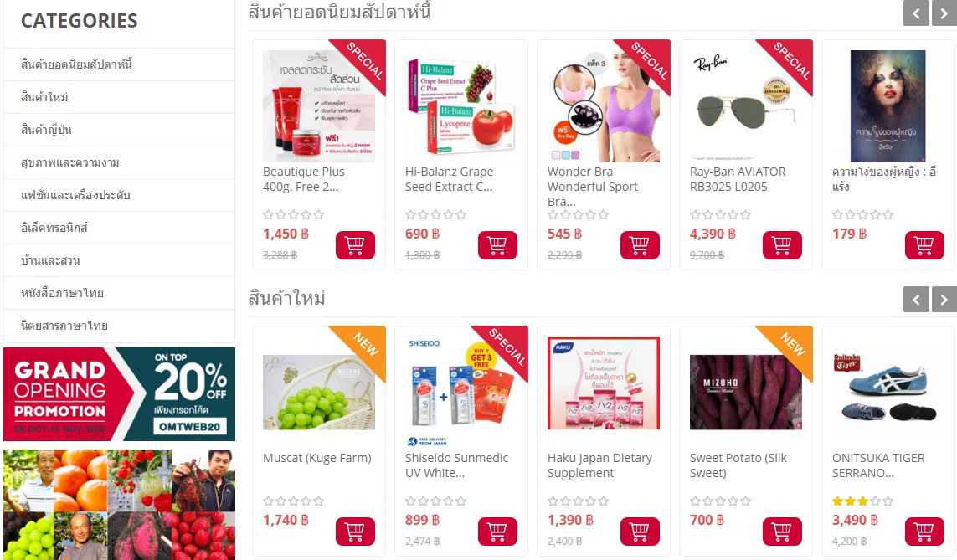Show previous items in สินค้าใหม่ carousel
This screenshot has width=957, height=560.
(916, 299)
